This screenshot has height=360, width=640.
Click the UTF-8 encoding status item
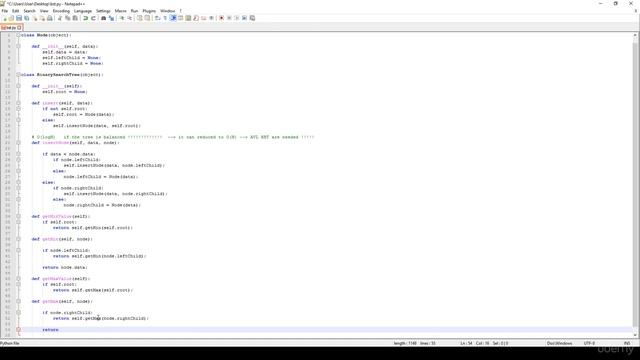click(x=589, y=343)
